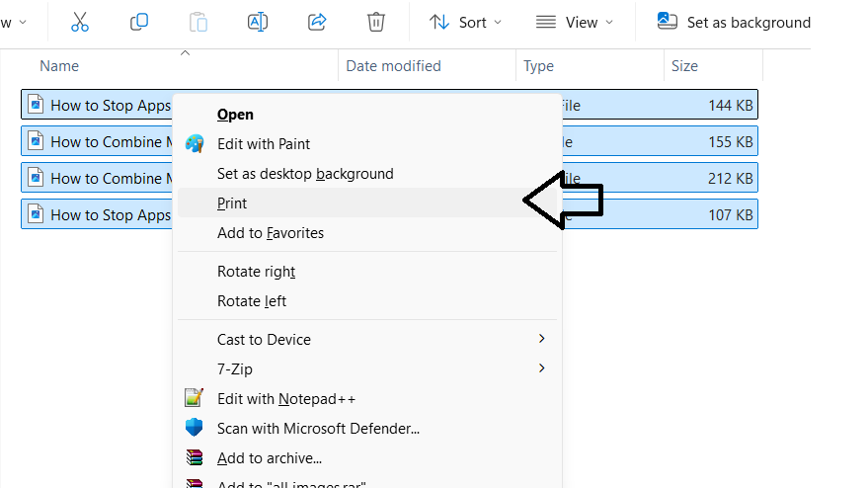Click the 212 KB size cell
868x488 pixels.
(x=730, y=179)
